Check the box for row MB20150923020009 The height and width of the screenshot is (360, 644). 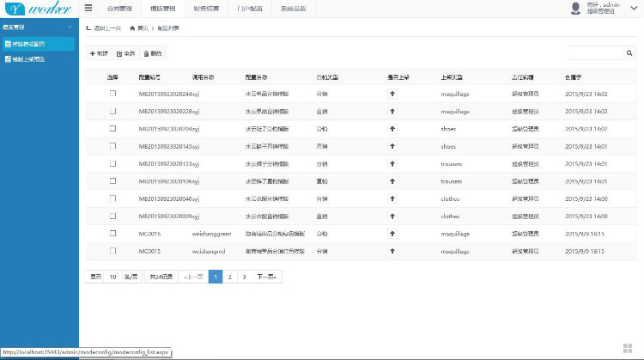(x=113, y=217)
